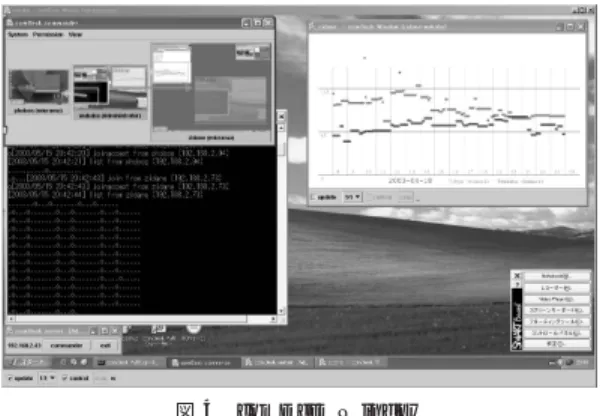Switch to the comDesk commander taskbar button
Screen dimensions: 600x416
203,362
